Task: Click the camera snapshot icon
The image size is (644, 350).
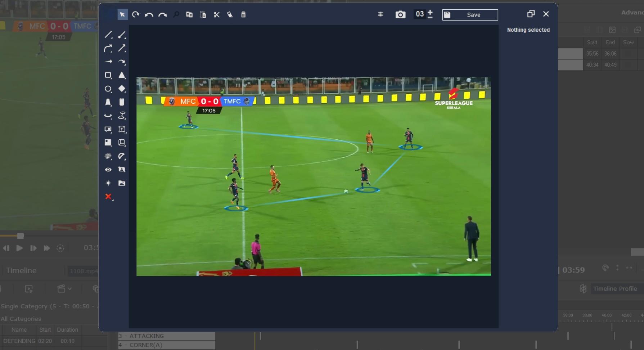Action: click(400, 15)
